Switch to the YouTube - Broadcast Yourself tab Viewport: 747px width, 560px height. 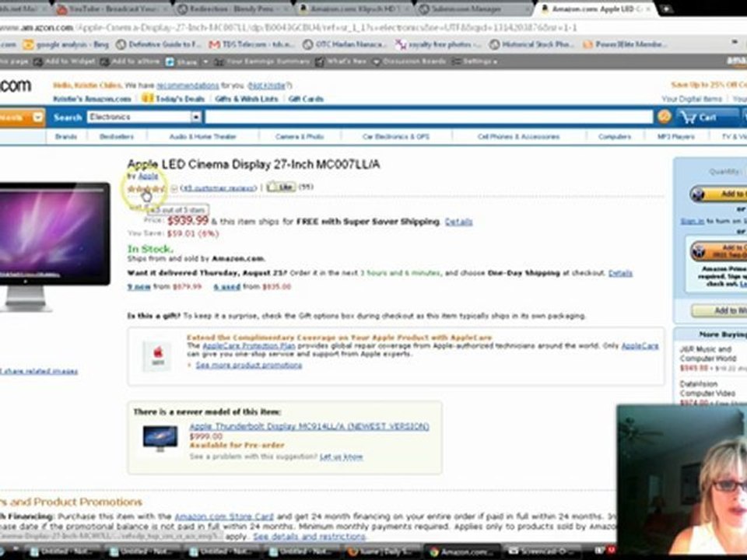pos(112,9)
